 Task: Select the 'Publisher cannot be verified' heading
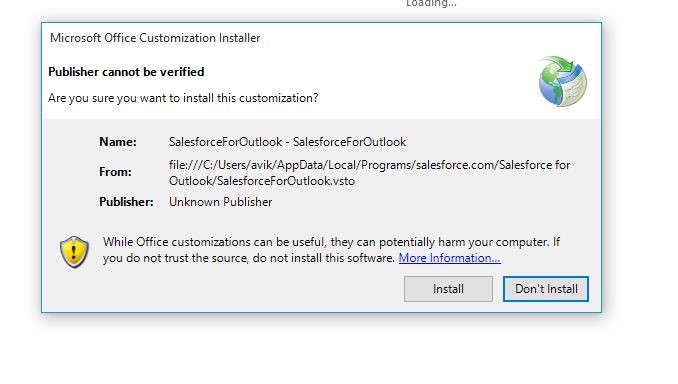coord(126,72)
